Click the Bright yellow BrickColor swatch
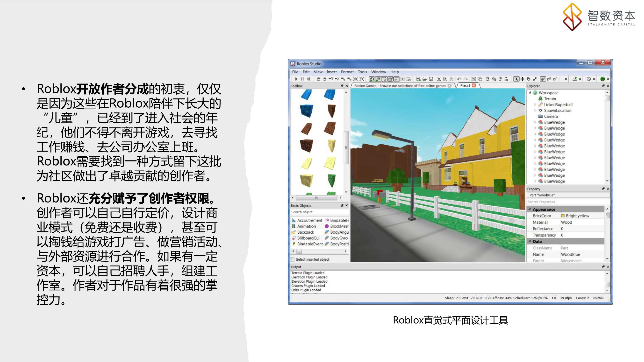Screen dimensions: 644x362 [x=563, y=216]
